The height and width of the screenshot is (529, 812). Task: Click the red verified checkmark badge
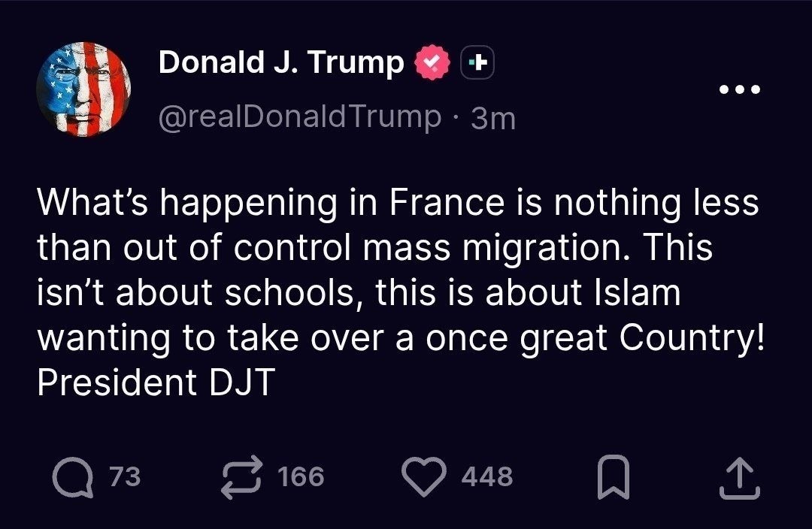[x=432, y=62]
